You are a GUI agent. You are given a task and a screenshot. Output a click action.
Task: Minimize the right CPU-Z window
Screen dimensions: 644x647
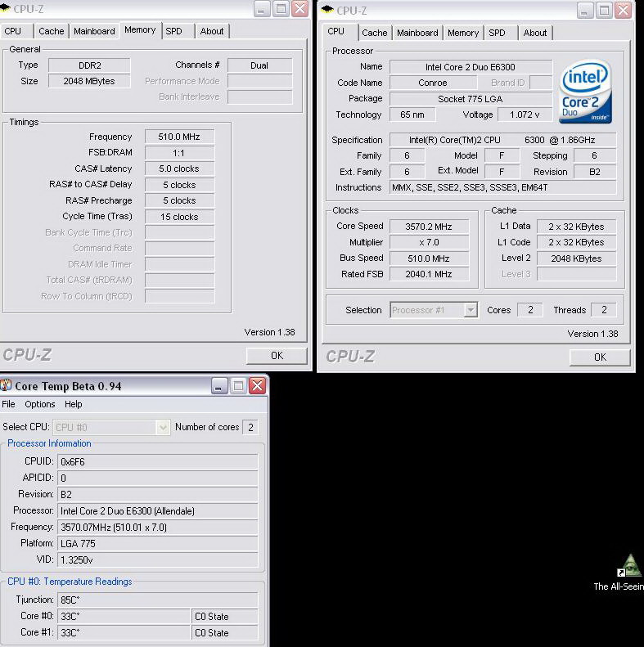click(585, 11)
